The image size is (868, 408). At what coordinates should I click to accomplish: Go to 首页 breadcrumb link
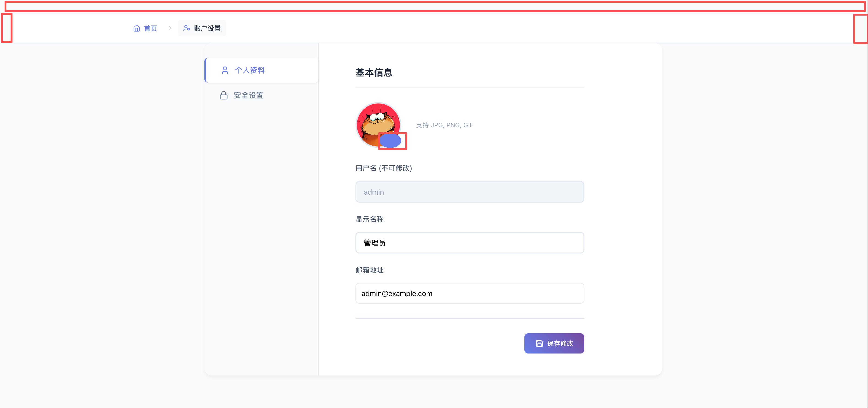pos(150,28)
